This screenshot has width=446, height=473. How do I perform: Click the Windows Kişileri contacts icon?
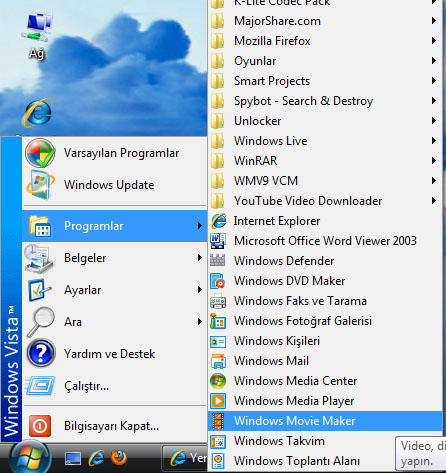[218, 341]
